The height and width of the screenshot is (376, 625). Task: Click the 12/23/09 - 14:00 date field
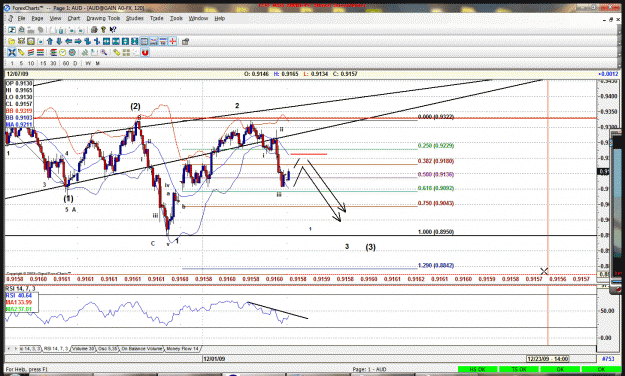point(548,359)
